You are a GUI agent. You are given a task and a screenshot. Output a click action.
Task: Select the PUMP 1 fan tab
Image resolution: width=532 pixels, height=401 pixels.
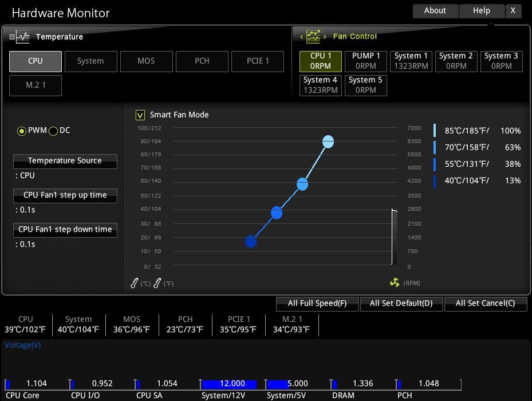coord(366,61)
